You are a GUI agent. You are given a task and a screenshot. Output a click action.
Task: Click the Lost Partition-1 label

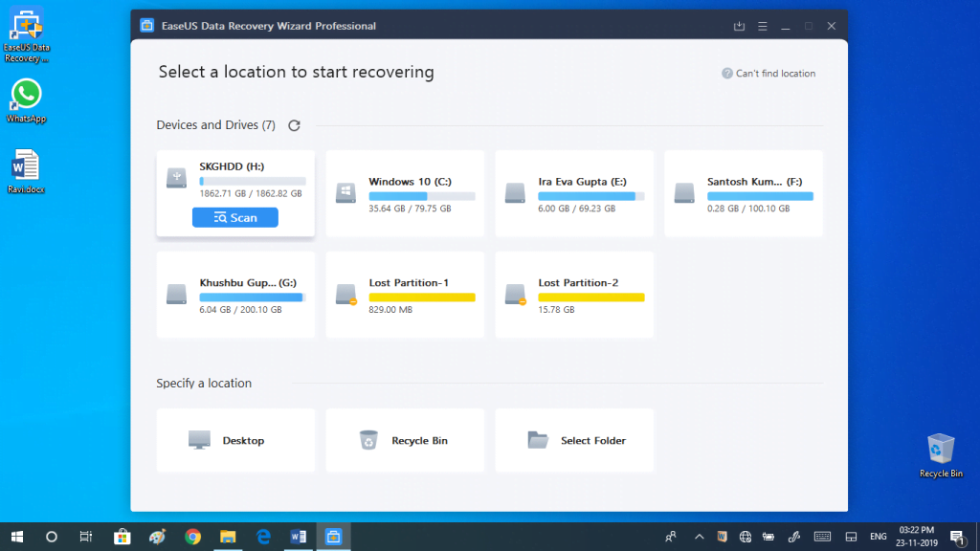click(409, 283)
